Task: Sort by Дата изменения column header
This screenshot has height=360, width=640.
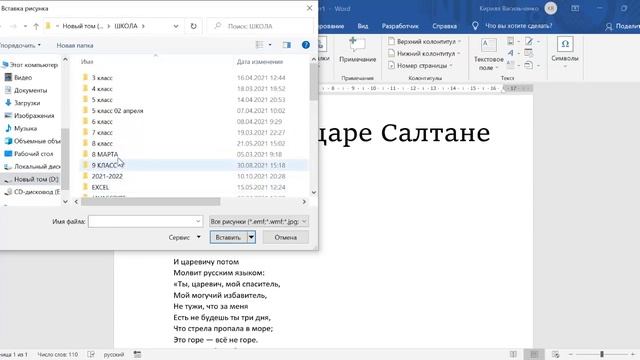Action: click(x=260, y=62)
